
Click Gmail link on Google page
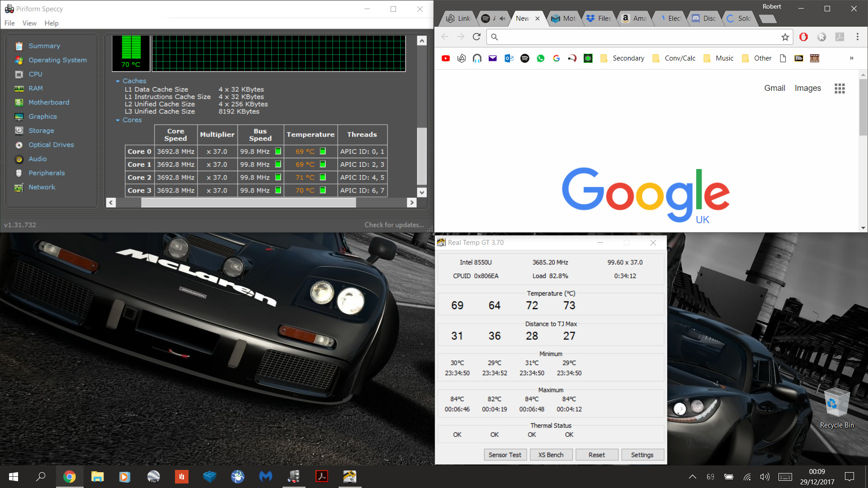click(x=774, y=88)
